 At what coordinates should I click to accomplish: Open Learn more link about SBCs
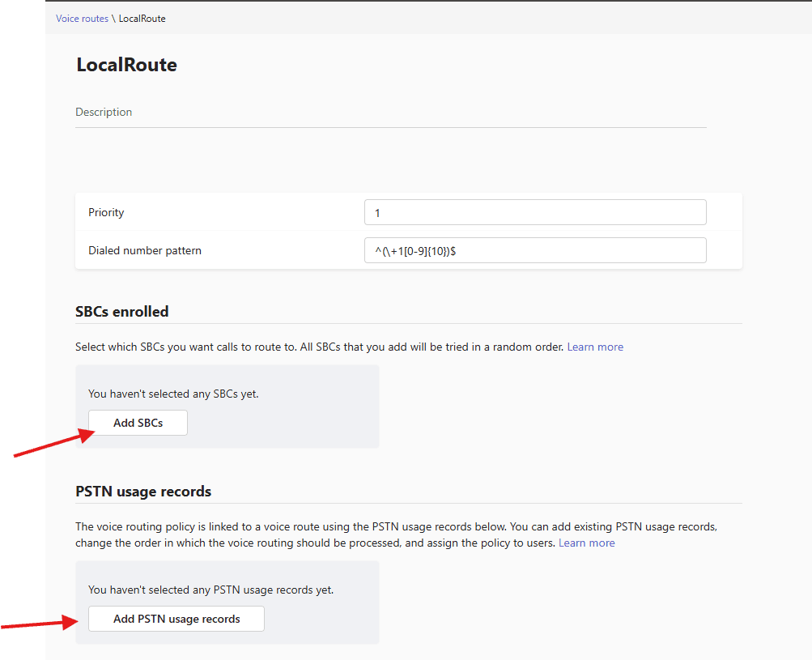[x=595, y=347]
